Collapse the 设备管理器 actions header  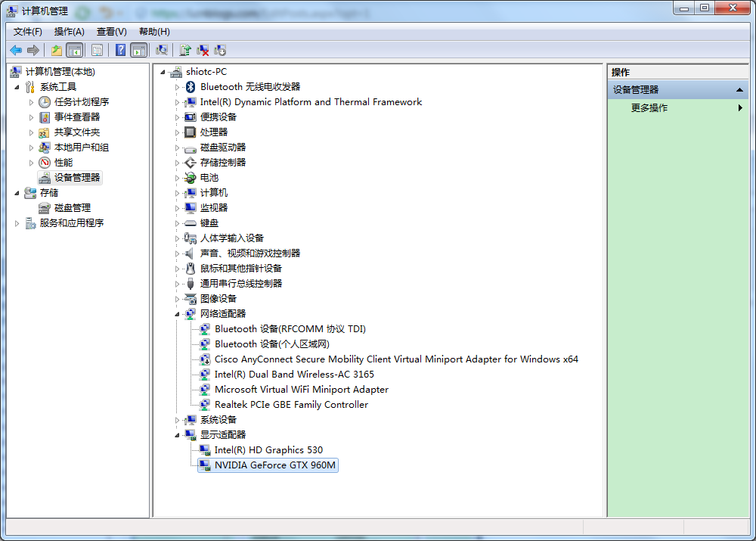(739, 90)
